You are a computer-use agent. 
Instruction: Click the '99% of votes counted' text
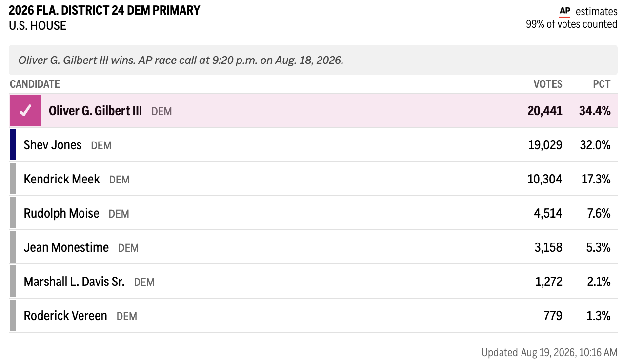pos(572,24)
